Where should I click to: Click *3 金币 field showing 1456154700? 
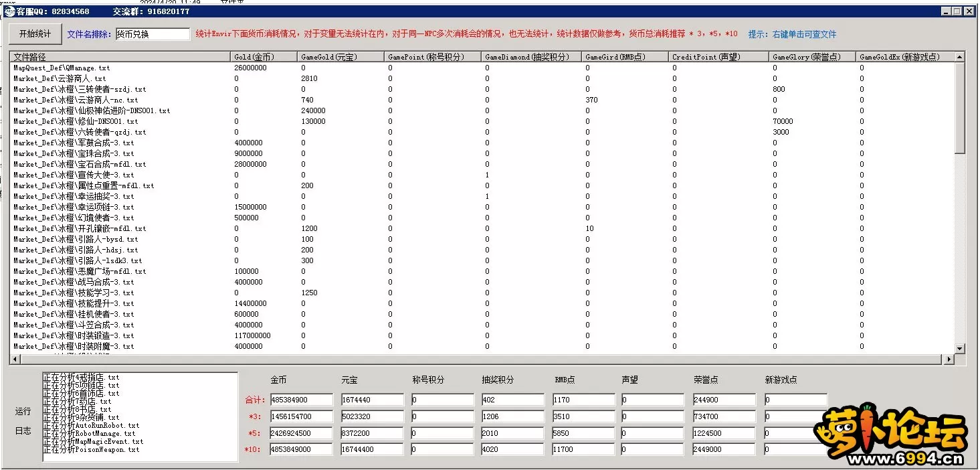pyautogui.click(x=300, y=416)
